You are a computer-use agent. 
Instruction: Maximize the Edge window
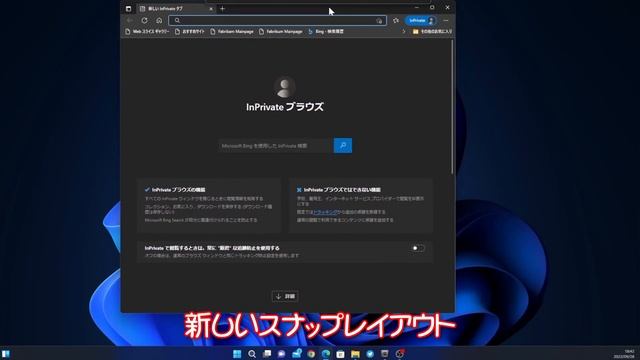pos(432,7)
